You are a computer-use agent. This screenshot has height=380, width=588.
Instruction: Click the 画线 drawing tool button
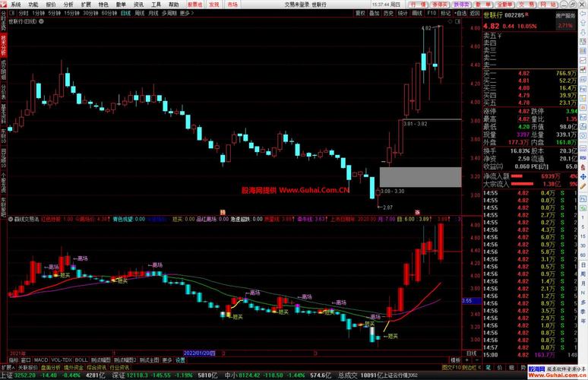[x=418, y=13]
